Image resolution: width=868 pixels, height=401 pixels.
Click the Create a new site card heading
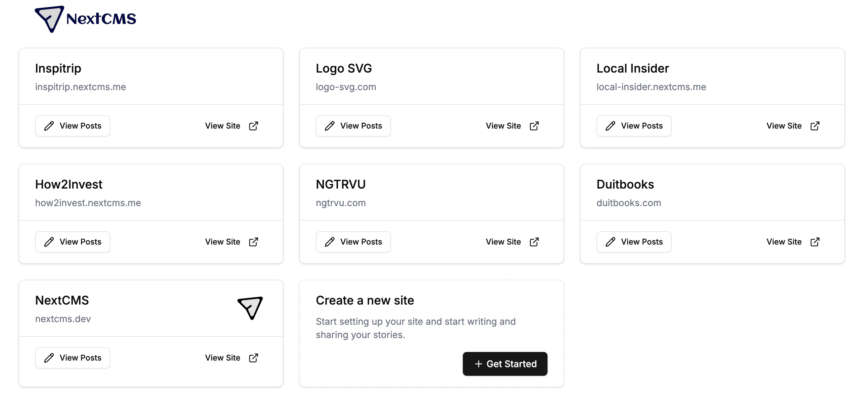tap(364, 300)
